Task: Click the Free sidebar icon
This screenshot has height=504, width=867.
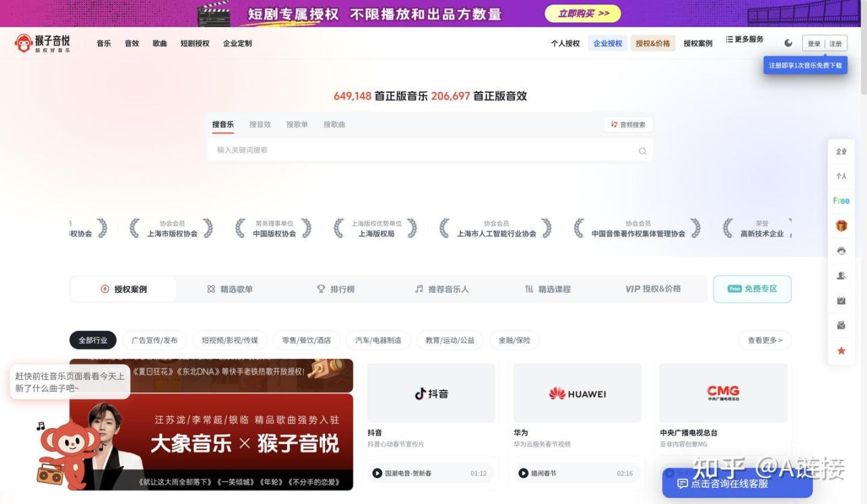Action: [x=841, y=201]
